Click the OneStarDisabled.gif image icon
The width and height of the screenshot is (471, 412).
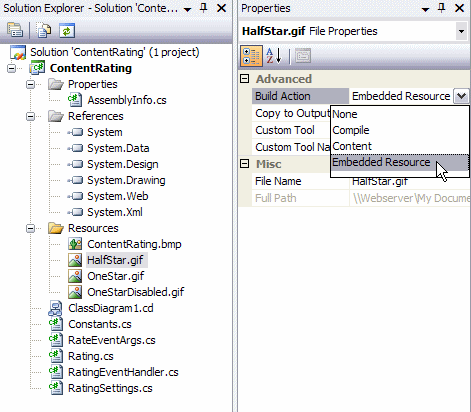point(75,292)
